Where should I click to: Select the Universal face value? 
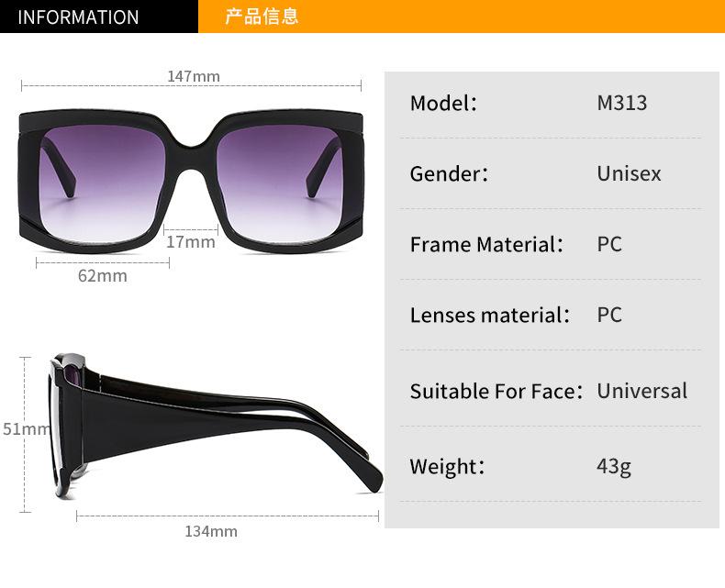[641, 391]
